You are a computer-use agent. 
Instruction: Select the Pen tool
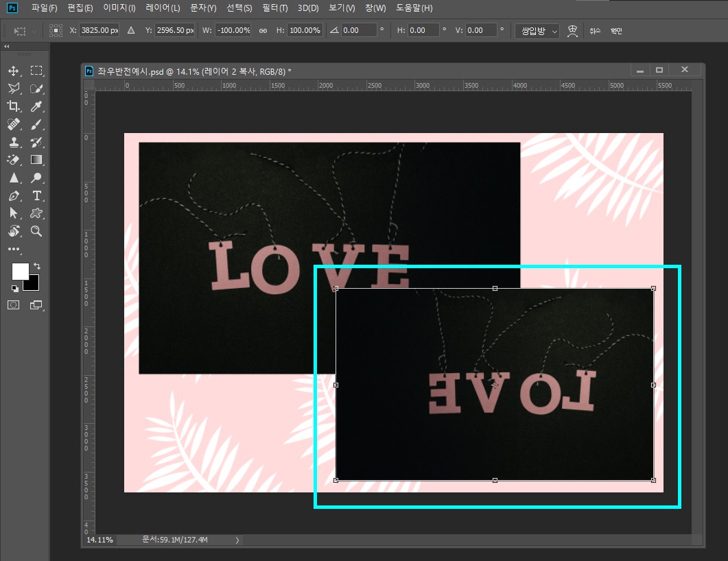[14, 196]
